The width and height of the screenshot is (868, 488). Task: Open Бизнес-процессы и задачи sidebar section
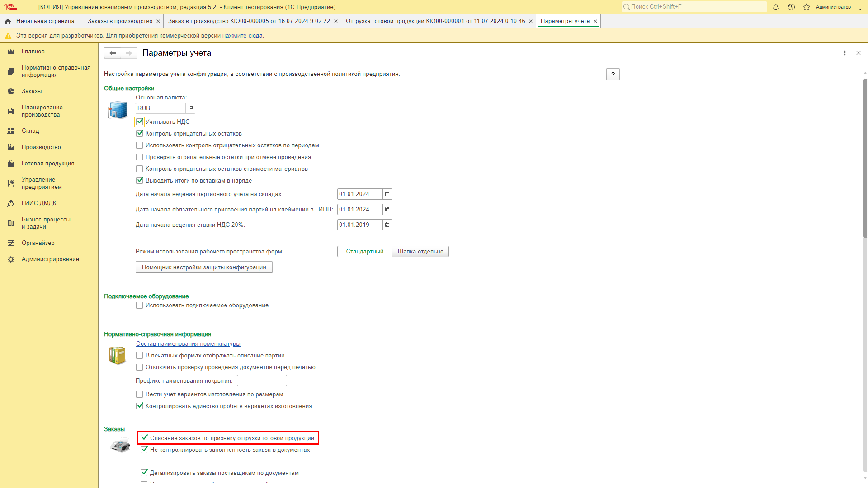tap(49, 223)
